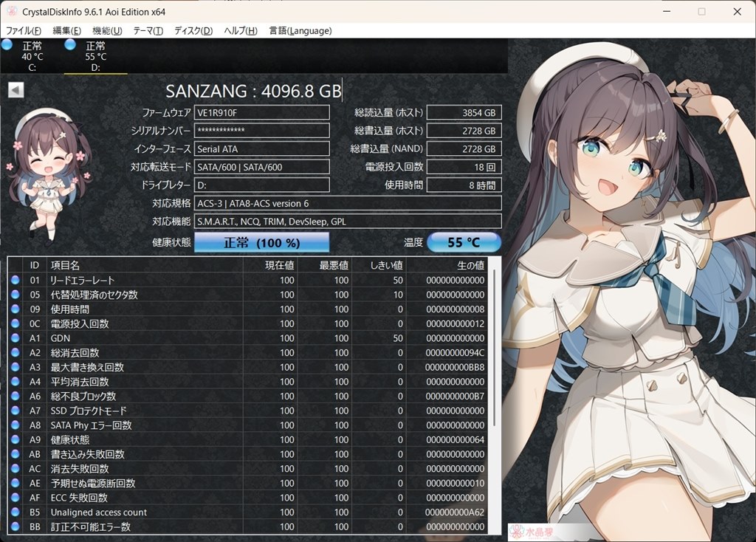Viewport: 756px width, 542px height.
Task: Click status orb for B5 Unaligned access count
Action: (x=15, y=512)
